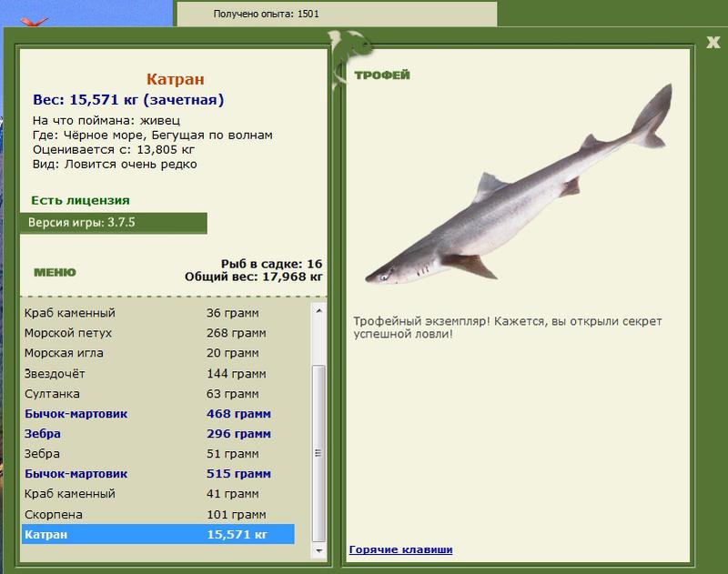The height and width of the screenshot is (574, 728).
Task: Select the Скорпена 101 грамм row
Action: [x=157, y=514]
